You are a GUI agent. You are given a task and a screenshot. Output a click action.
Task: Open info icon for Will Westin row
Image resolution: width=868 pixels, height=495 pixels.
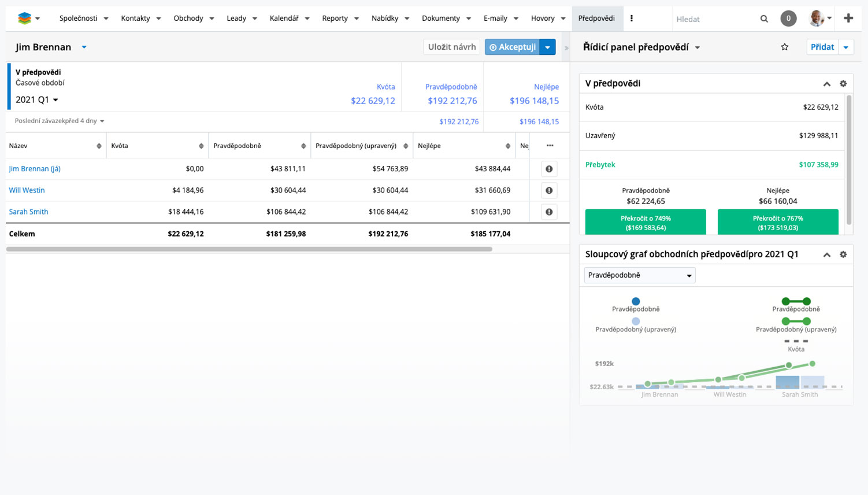[549, 190]
